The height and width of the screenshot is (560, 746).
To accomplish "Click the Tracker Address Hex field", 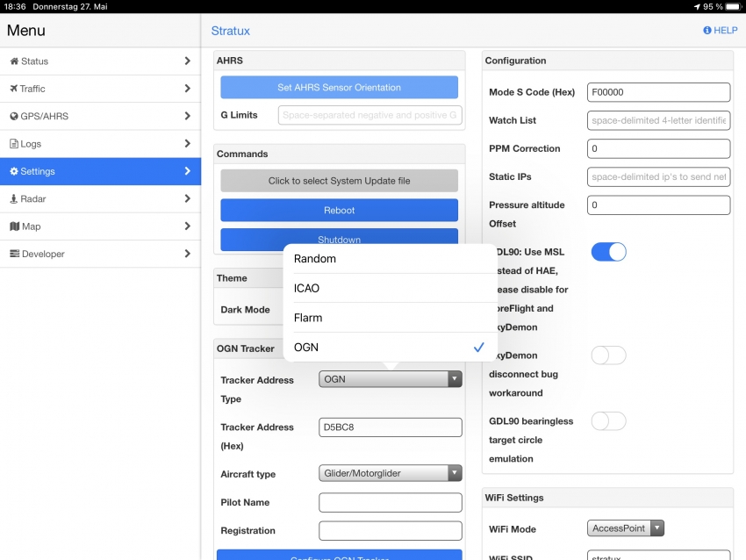I will click(x=391, y=427).
